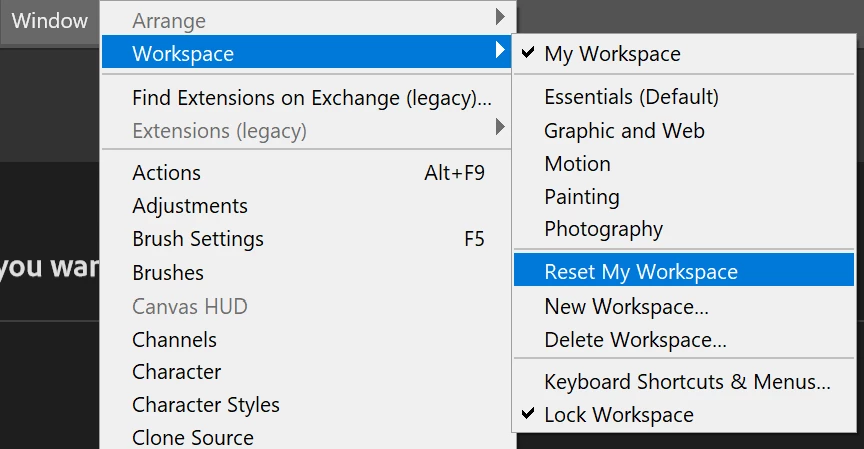The image size is (864, 449).
Task: Show the Adjustments panel
Action: coord(190,206)
